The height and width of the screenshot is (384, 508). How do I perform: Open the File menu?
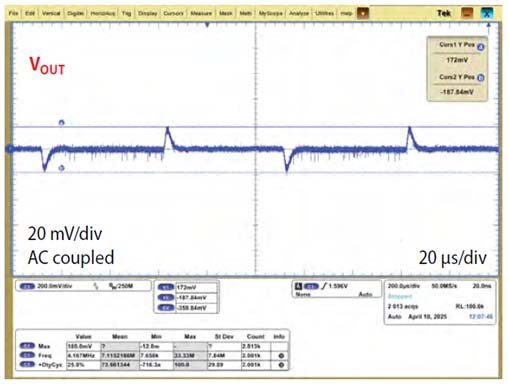click(13, 13)
